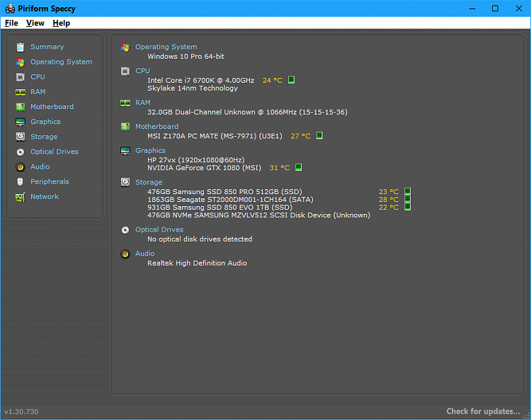Image resolution: width=531 pixels, height=420 pixels.
Task: Select CPU in the sidebar list
Action: click(x=38, y=77)
